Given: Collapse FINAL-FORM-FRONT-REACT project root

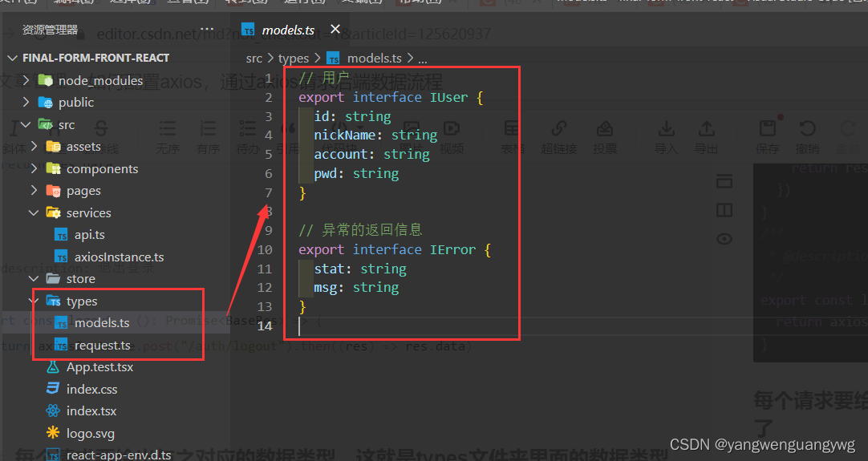Looking at the screenshot, I should (x=12, y=58).
